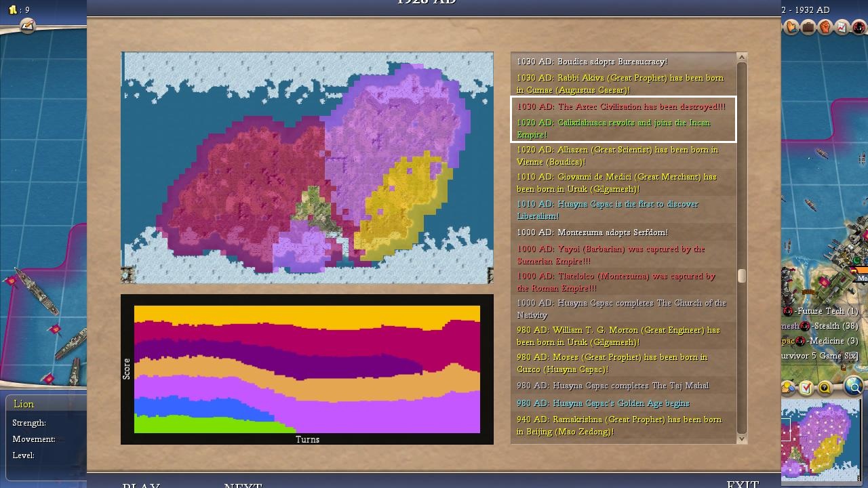Select the William T. G. Morton entry
This screenshot has width=868, height=488.
click(623, 336)
